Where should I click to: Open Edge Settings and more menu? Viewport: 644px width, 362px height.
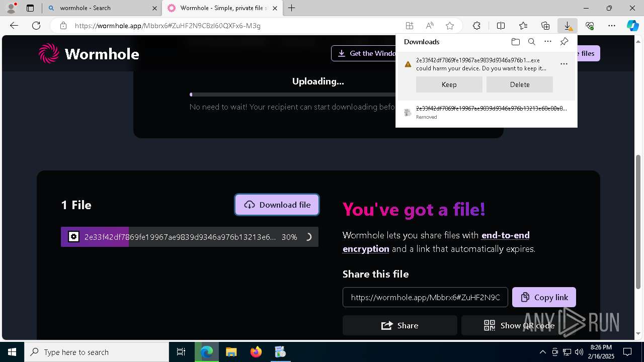coord(612,26)
